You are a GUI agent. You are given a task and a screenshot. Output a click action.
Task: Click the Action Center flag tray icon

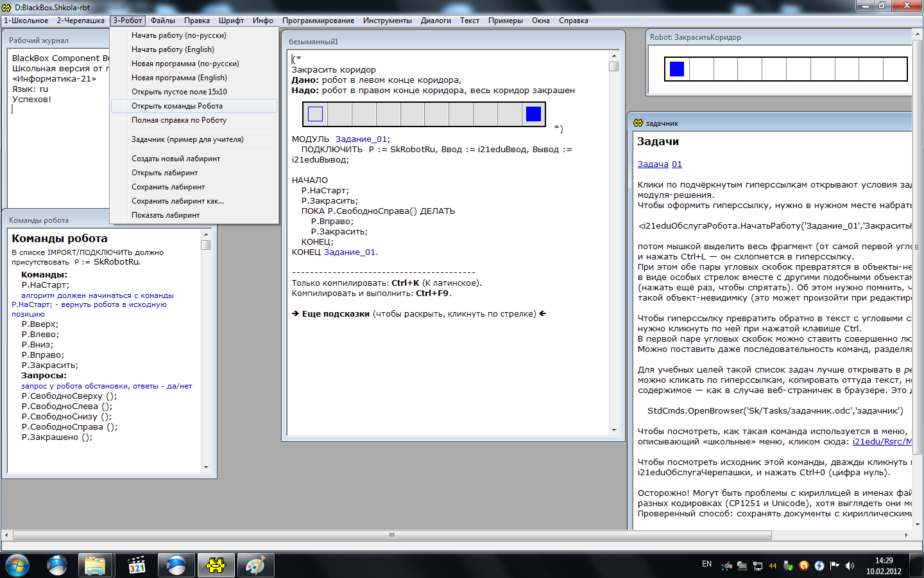[835, 566]
